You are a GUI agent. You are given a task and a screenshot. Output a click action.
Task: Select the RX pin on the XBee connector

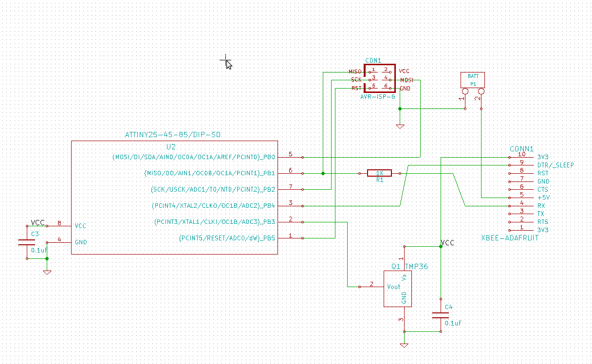tap(541, 206)
